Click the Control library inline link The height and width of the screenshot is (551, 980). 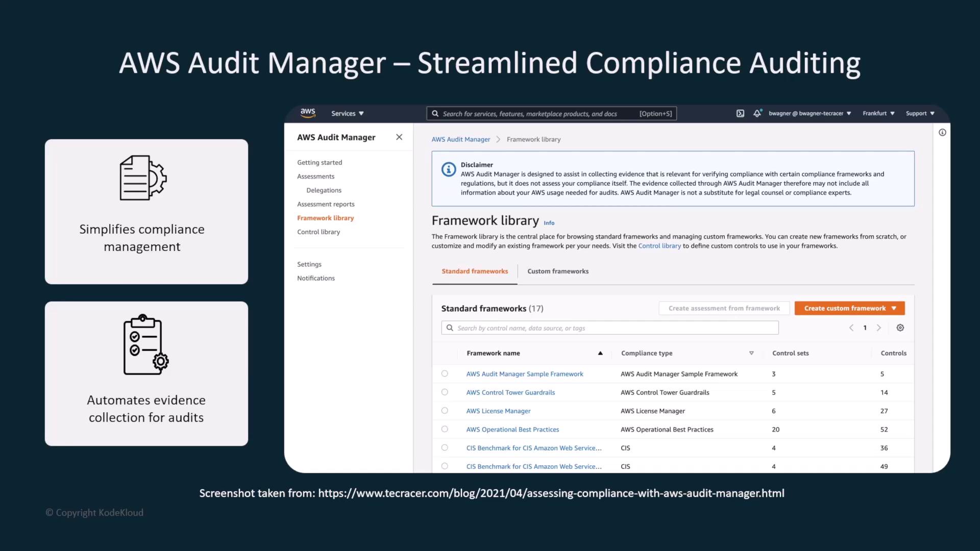coord(659,246)
